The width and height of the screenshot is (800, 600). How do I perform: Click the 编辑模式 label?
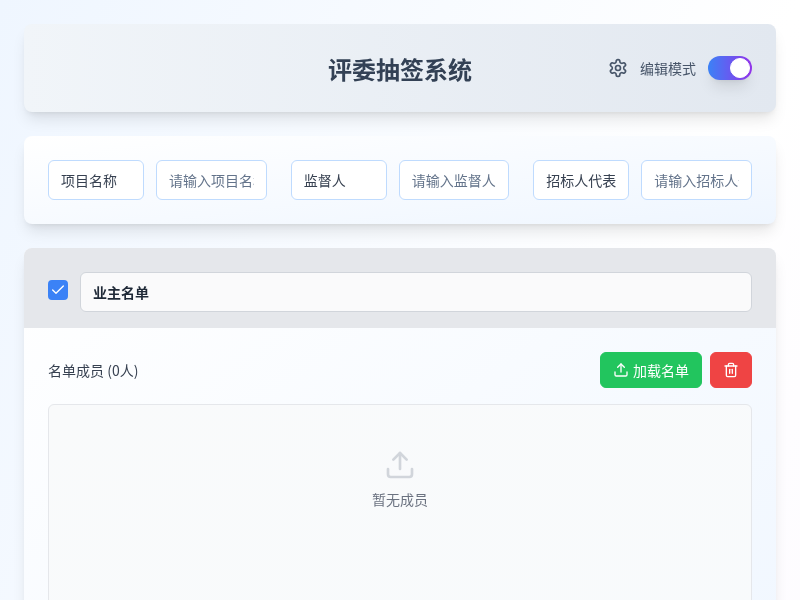[x=668, y=69]
